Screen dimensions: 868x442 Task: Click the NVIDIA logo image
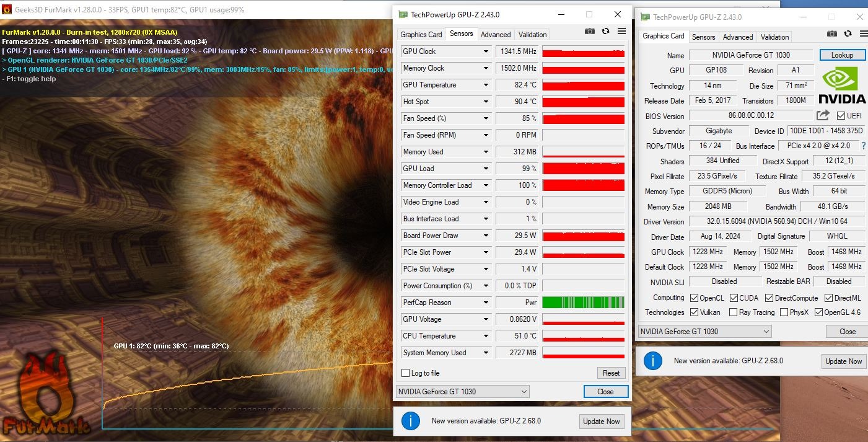[x=841, y=86]
